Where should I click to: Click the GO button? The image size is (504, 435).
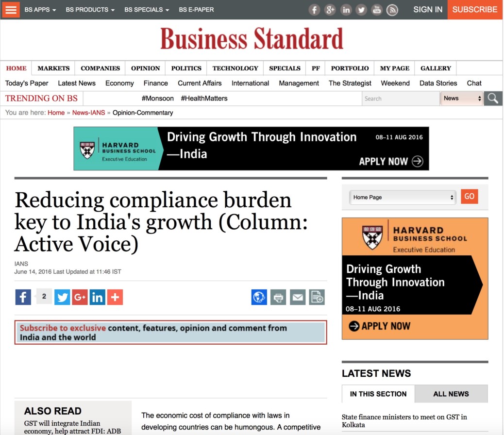coord(470,197)
